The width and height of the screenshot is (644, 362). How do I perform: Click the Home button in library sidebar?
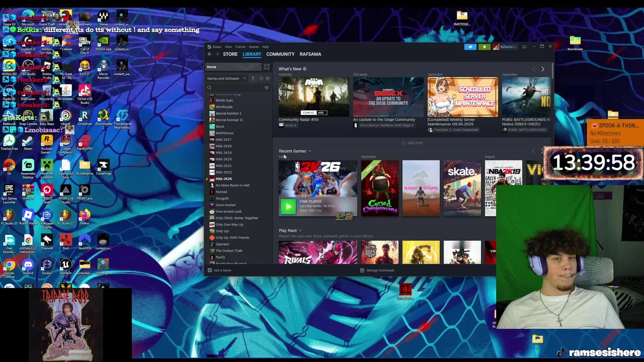tap(234, 67)
